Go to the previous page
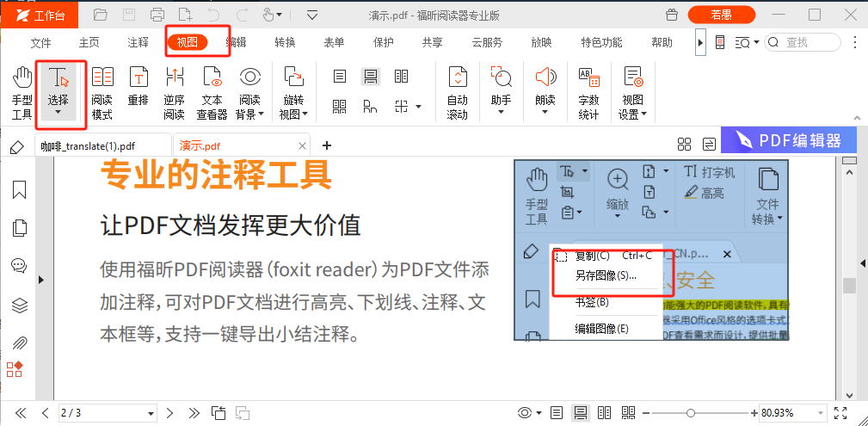 click(46, 413)
